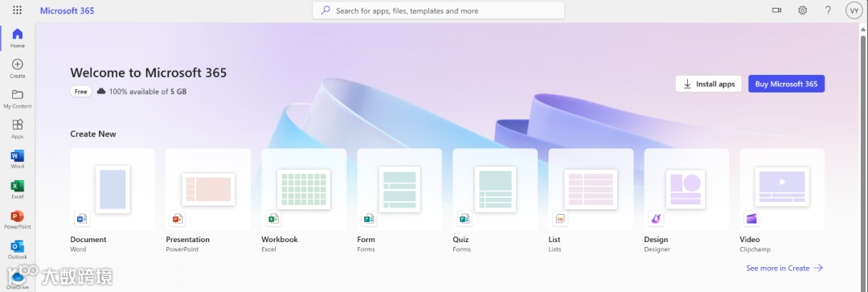The height and width of the screenshot is (292, 868).
Task: Open the Help question mark icon
Action: [x=828, y=10]
